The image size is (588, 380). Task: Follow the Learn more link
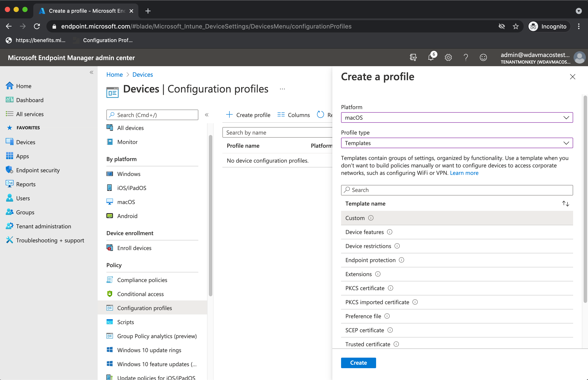464,173
